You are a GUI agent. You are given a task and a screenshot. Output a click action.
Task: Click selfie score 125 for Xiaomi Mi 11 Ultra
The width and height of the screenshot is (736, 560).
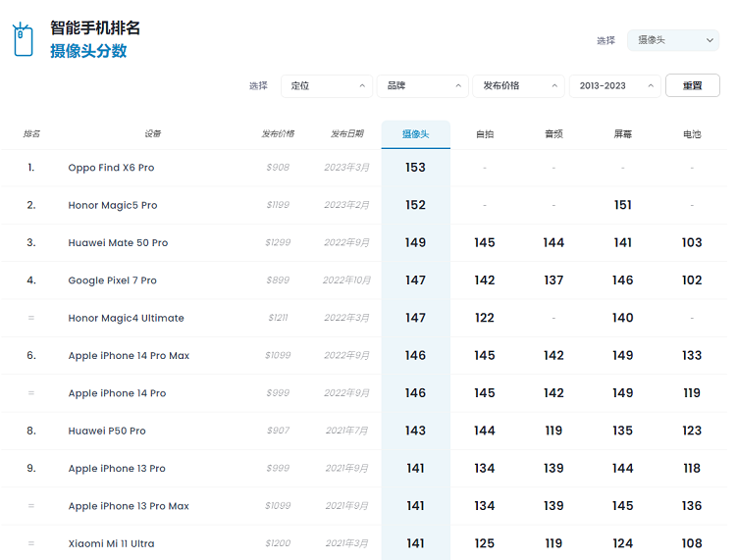[485, 543]
